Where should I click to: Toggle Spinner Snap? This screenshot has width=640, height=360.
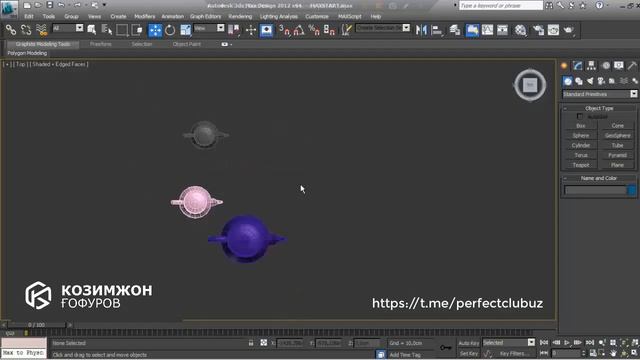329,30
